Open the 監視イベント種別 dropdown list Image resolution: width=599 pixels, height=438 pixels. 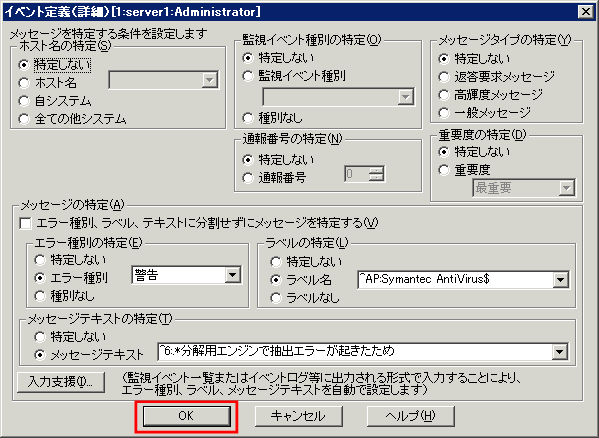[405, 97]
